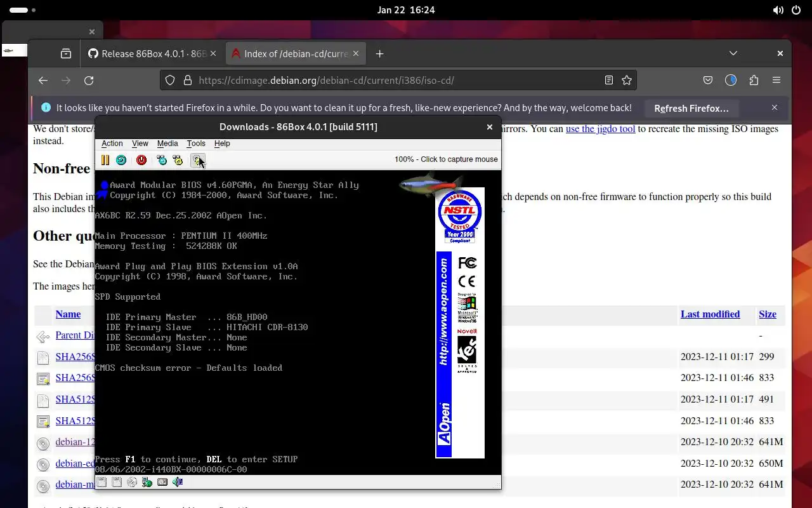Screen dimensions: 812x508
Task: Follow the 'use the jigdo tool' link
Action: [600, 129]
